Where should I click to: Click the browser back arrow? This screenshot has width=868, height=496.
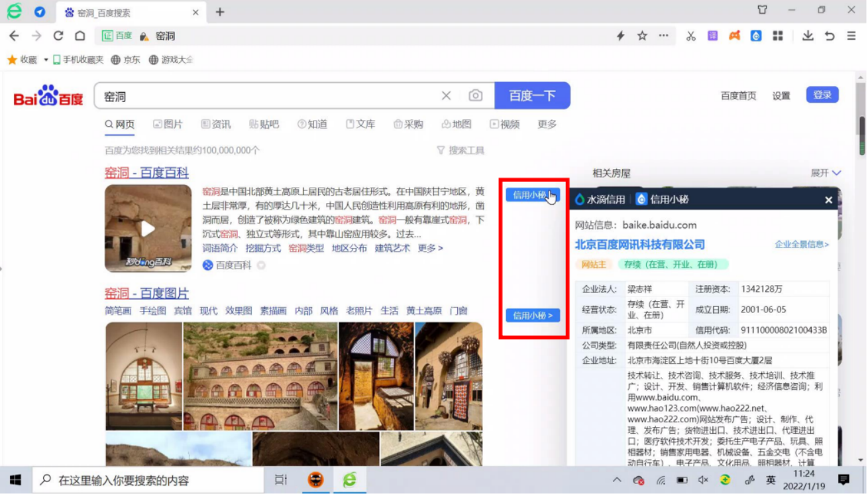(14, 36)
